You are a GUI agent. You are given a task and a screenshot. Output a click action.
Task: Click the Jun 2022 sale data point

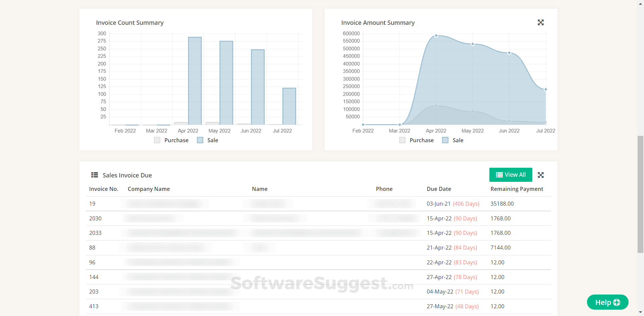(x=509, y=53)
